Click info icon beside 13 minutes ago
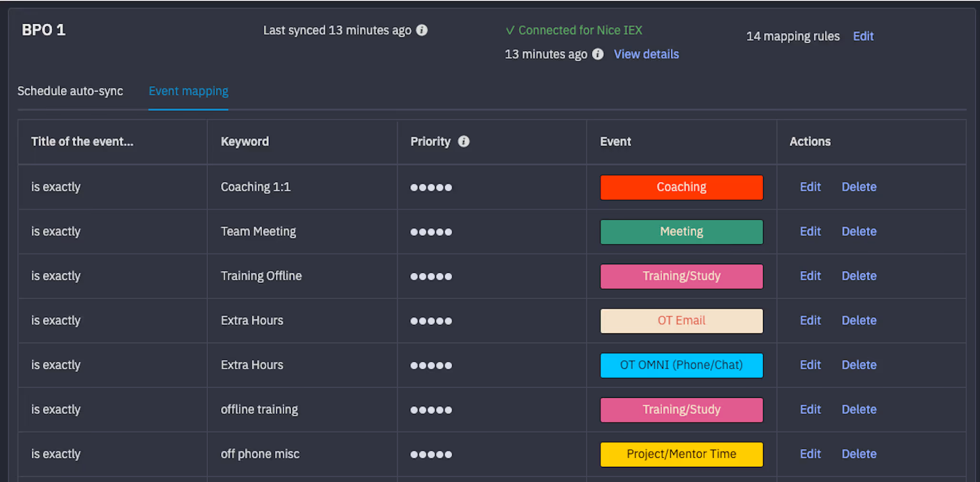The width and height of the screenshot is (980, 482). click(598, 54)
